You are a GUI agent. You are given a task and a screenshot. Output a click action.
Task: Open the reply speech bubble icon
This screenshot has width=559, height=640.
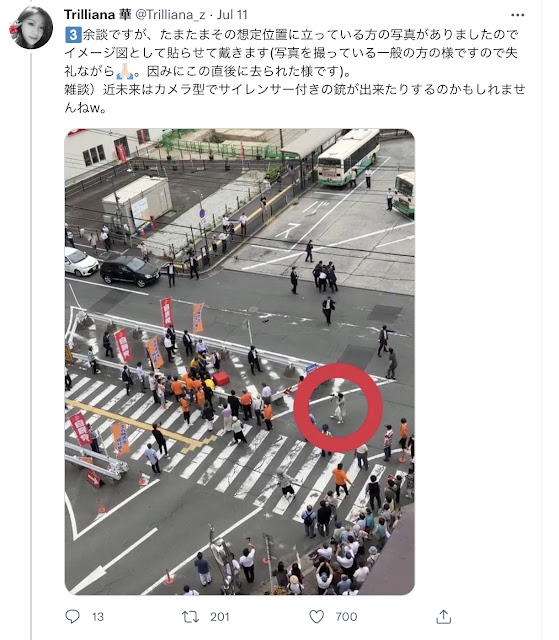73,616
